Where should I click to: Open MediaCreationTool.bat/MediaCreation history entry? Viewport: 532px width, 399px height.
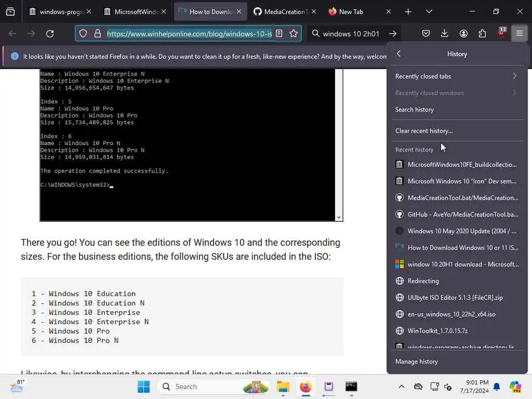pyautogui.click(x=457, y=198)
